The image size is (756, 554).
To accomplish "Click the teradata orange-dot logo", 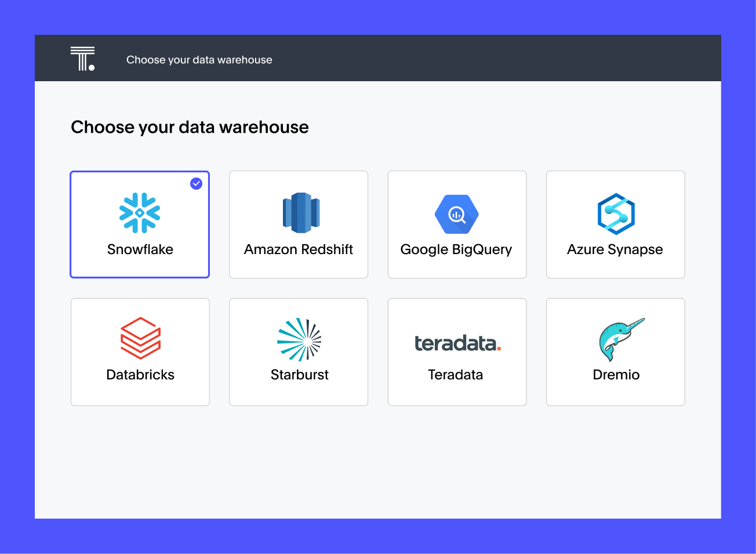I will click(457, 343).
